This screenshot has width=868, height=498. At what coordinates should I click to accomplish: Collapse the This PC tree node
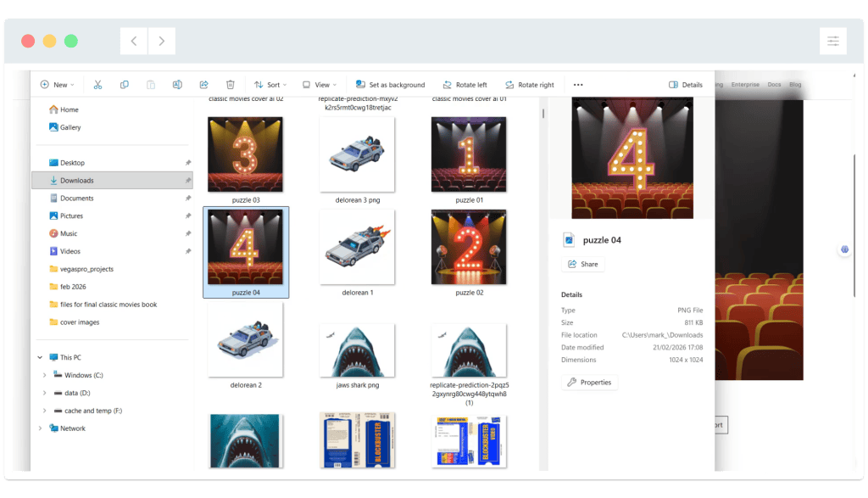40,358
